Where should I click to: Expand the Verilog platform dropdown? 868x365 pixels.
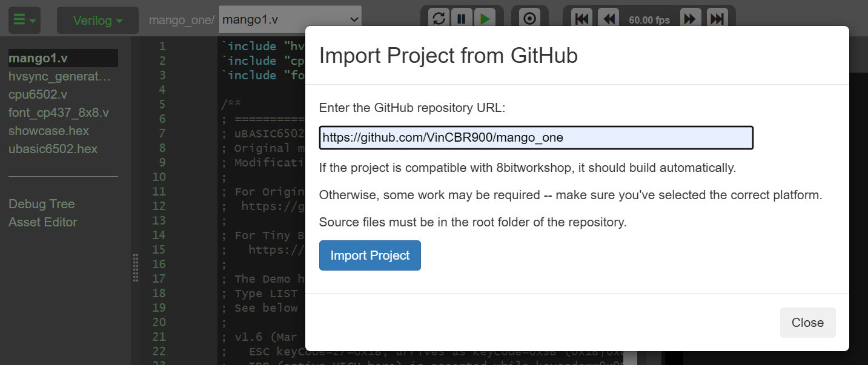click(98, 21)
